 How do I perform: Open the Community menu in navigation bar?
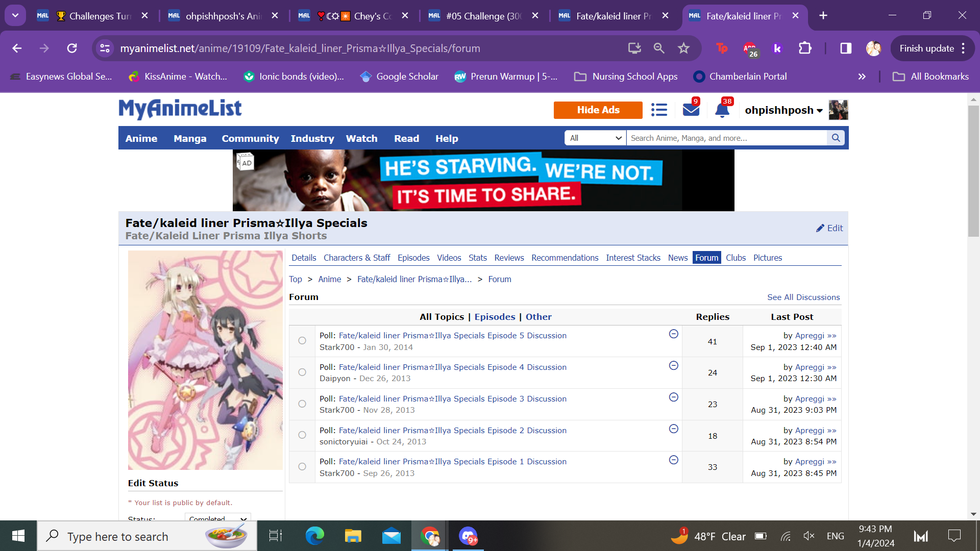[x=250, y=138]
